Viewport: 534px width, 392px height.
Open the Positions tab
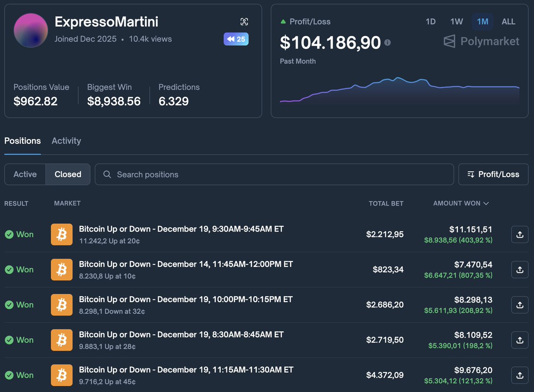point(23,141)
